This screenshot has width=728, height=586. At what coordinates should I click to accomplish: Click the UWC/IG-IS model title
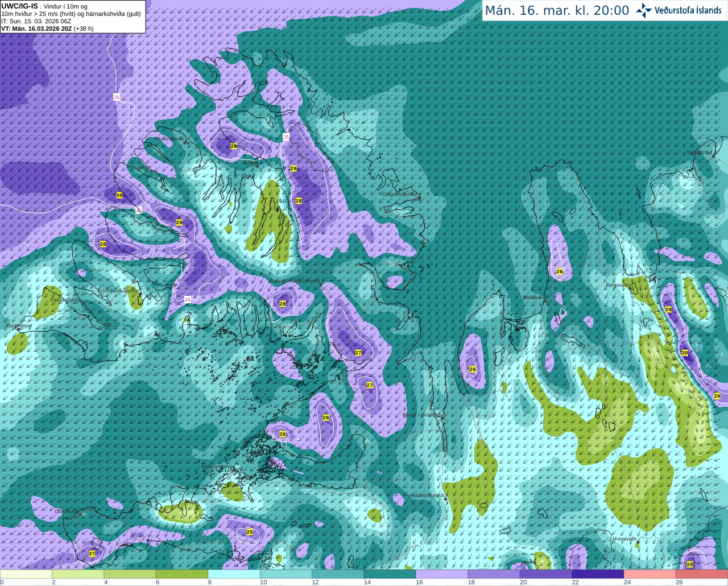pos(20,6)
